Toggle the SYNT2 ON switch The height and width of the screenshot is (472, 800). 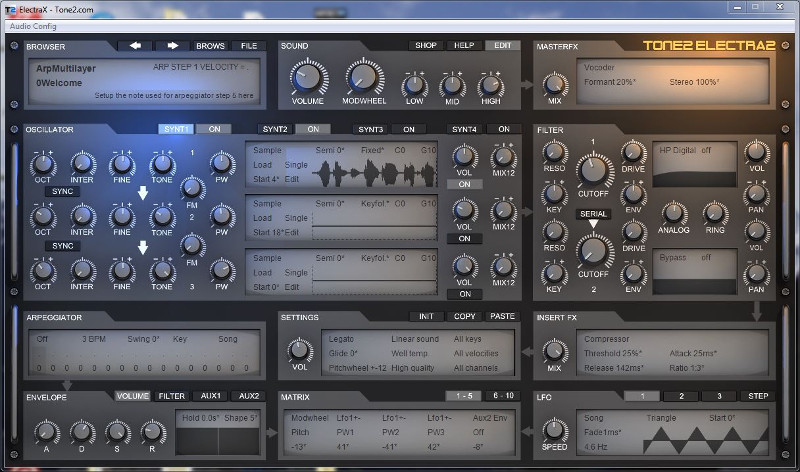[x=313, y=129]
